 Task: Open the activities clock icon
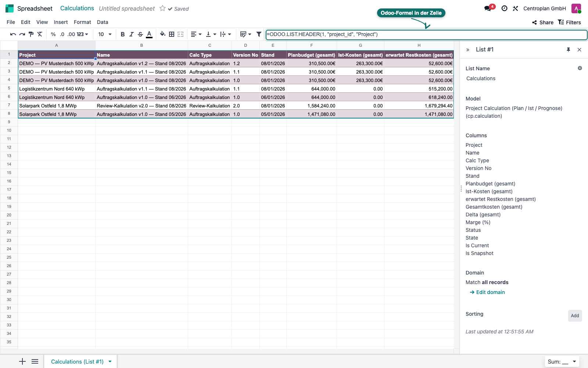(504, 8)
